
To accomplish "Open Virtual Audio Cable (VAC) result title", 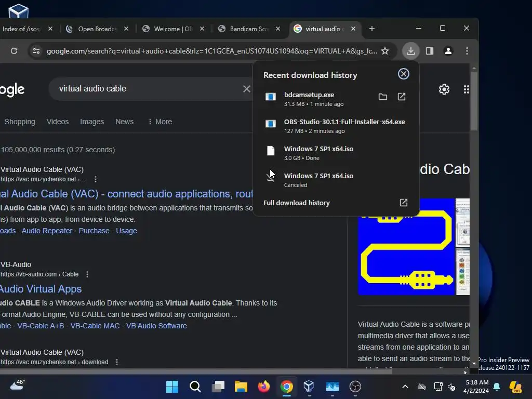I will (126, 194).
